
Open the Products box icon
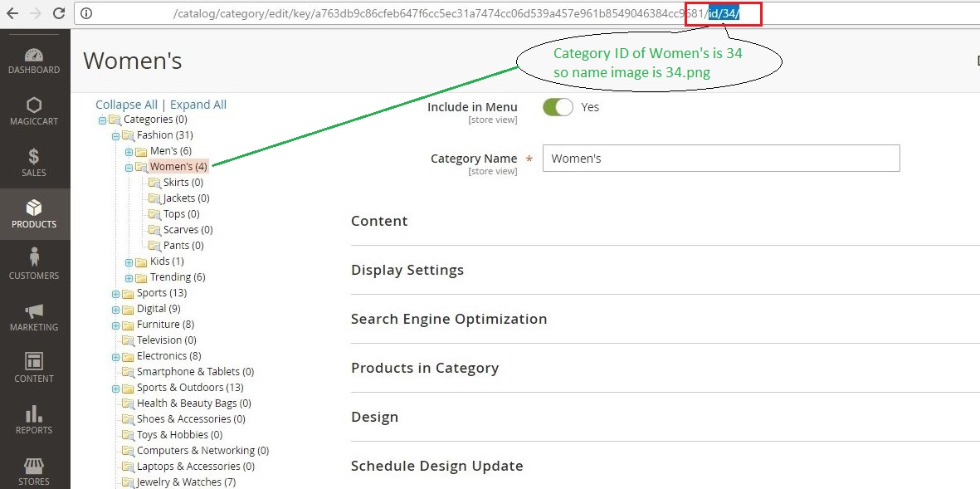34,208
